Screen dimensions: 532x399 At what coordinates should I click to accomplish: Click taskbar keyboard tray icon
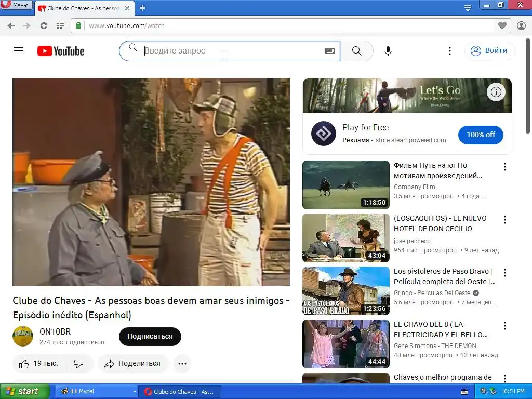pyautogui.click(x=465, y=392)
